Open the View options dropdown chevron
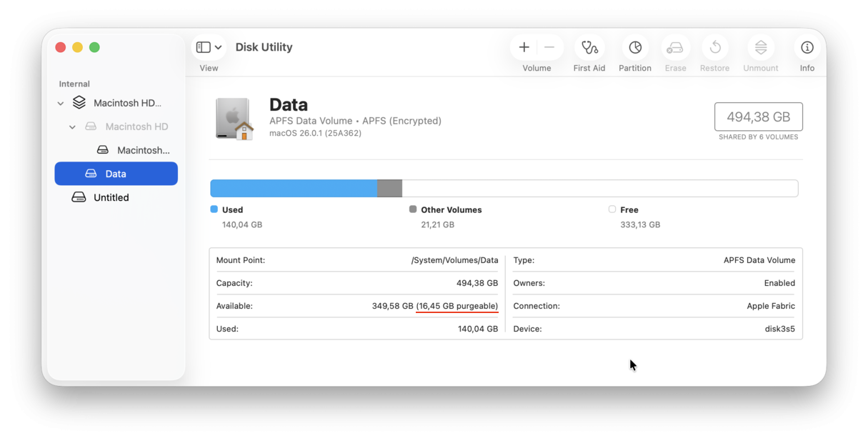Image resolution: width=868 pixels, height=441 pixels. point(219,46)
